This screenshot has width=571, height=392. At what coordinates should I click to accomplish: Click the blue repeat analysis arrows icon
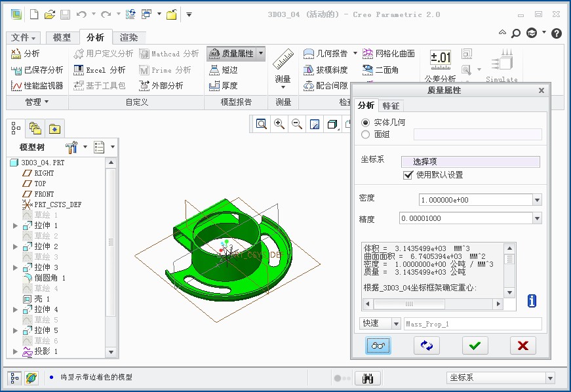427,345
